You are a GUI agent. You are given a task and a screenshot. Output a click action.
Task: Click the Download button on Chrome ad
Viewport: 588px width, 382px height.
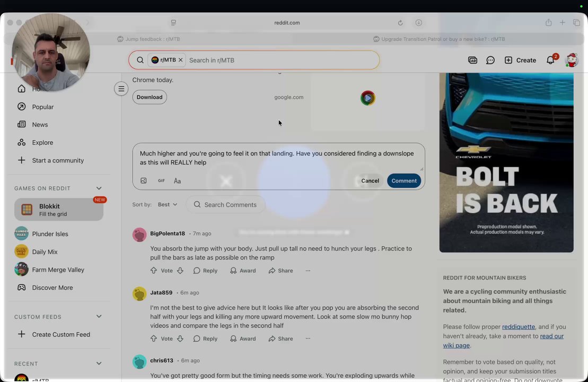pyautogui.click(x=149, y=97)
